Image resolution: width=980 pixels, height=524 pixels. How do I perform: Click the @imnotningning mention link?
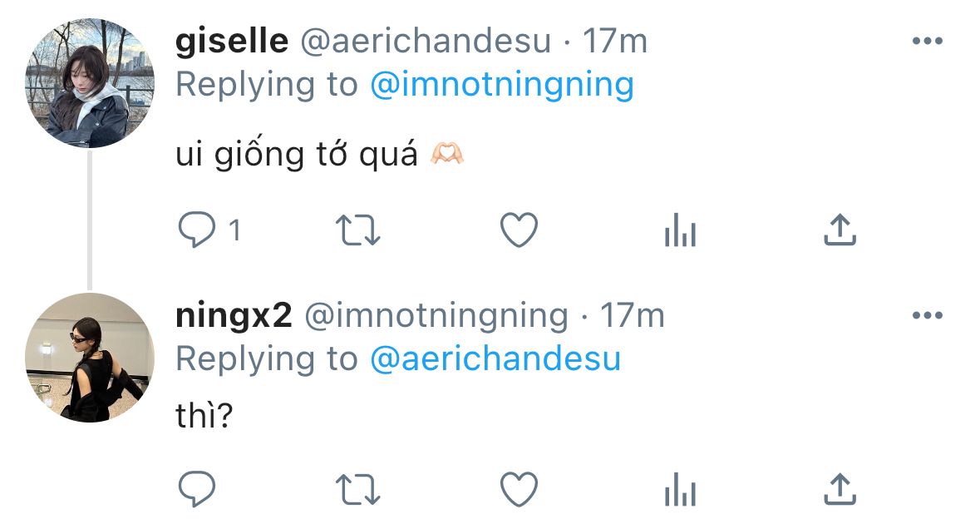501,85
